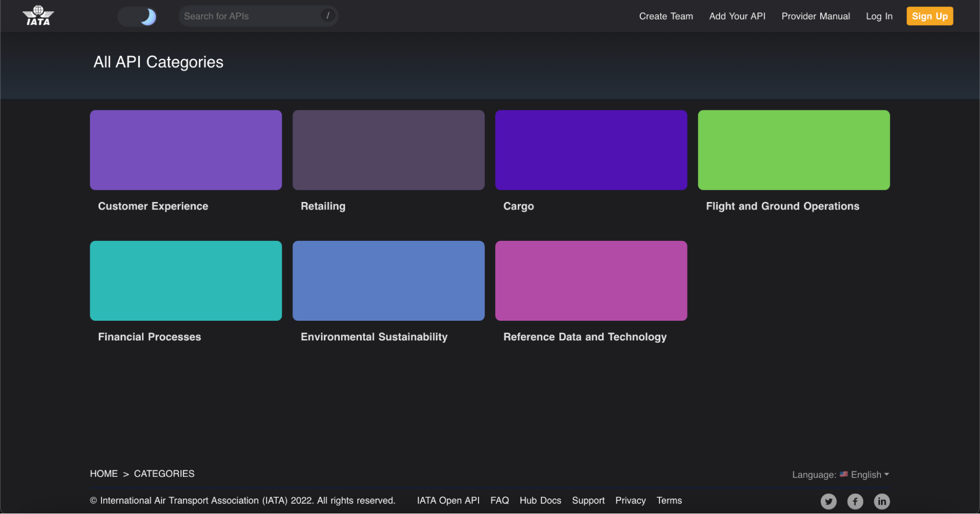The image size is (980, 514).
Task: Open the Facebook social icon
Action: tap(855, 501)
